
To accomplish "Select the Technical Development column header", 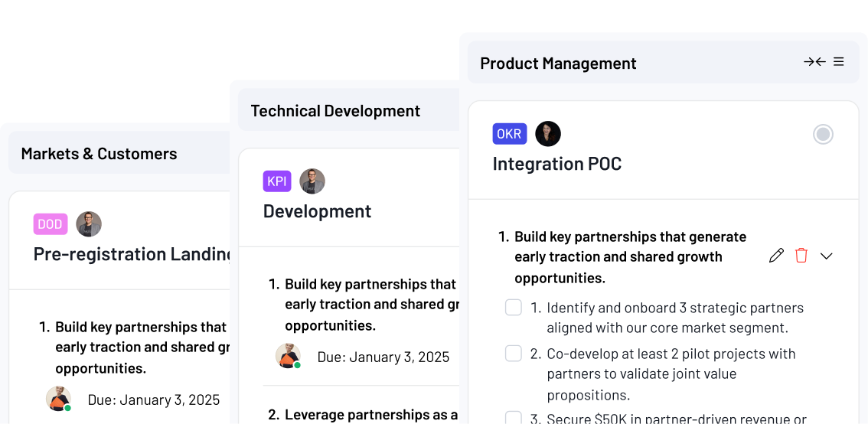I will coord(335,111).
